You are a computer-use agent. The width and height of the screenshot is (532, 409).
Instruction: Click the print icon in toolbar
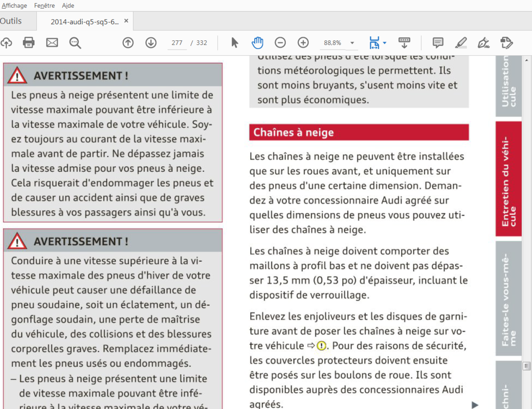pos(29,42)
